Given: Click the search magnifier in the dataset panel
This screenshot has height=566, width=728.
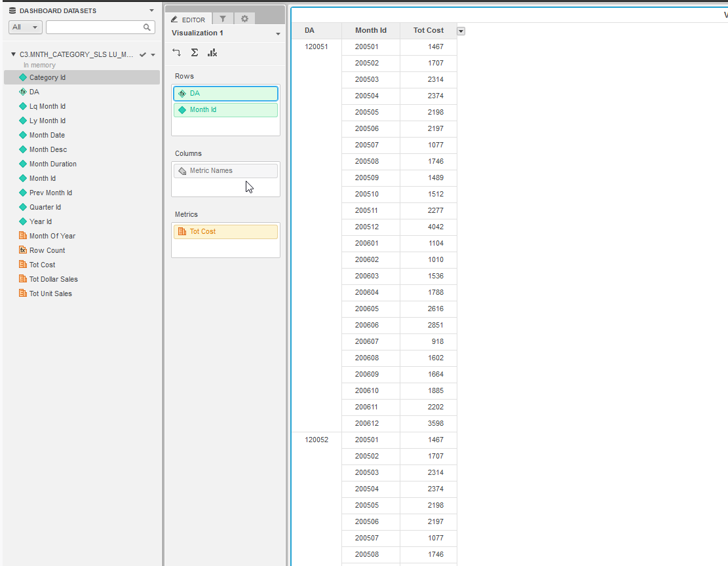Looking at the screenshot, I should click(147, 27).
